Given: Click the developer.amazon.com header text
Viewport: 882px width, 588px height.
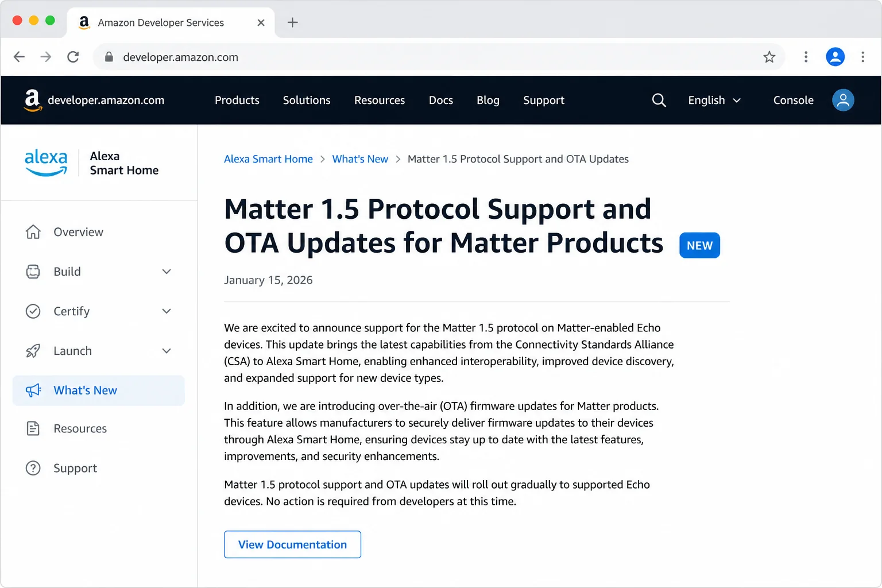Looking at the screenshot, I should click(106, 100).
